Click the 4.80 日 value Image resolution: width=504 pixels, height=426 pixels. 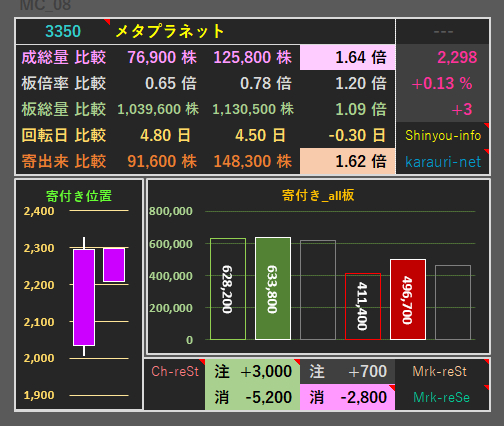tap(165, 135)
